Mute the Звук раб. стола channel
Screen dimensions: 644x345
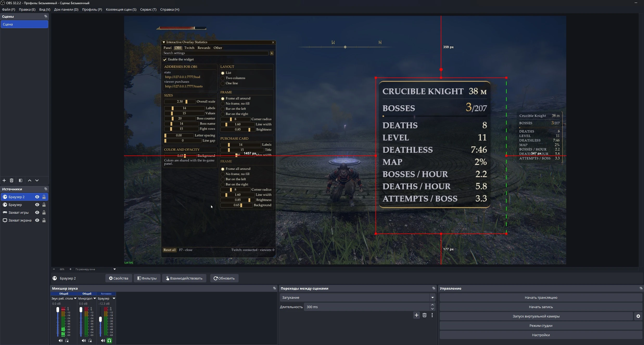point(61,341)
